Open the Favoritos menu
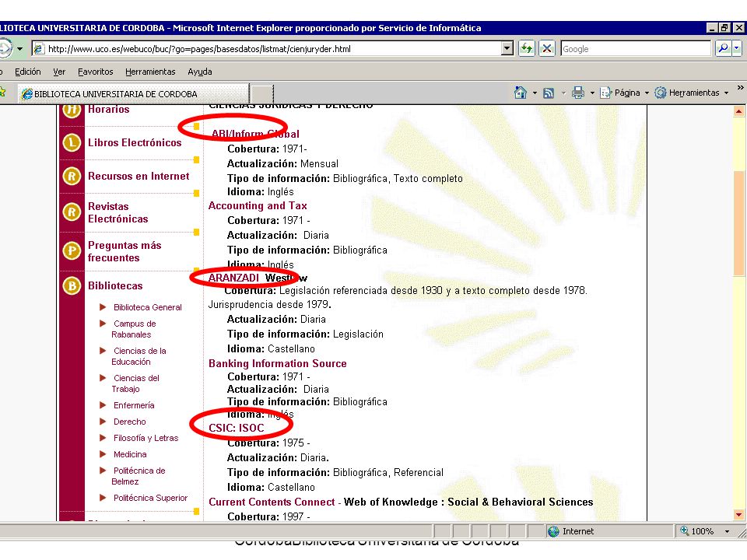Screen dimensions: 747x560 coord(95,72)
